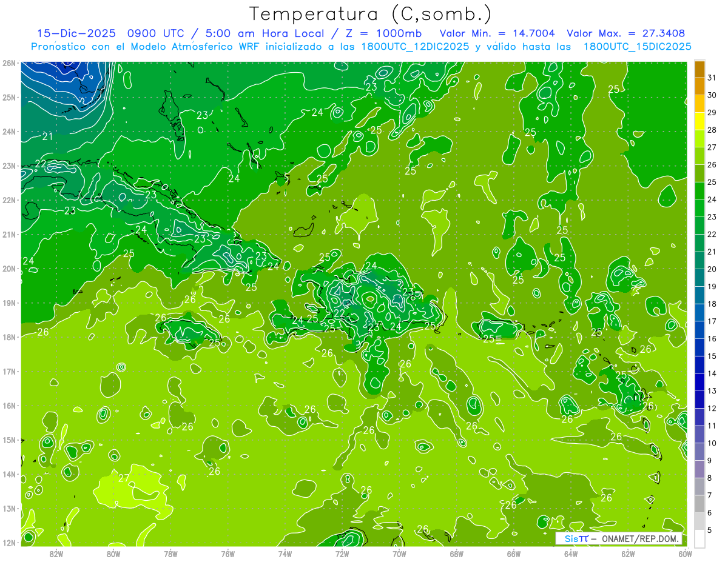Click the yellow color bar segment between 28 and 29
This screenshot has height=562, width=728.
699,122
